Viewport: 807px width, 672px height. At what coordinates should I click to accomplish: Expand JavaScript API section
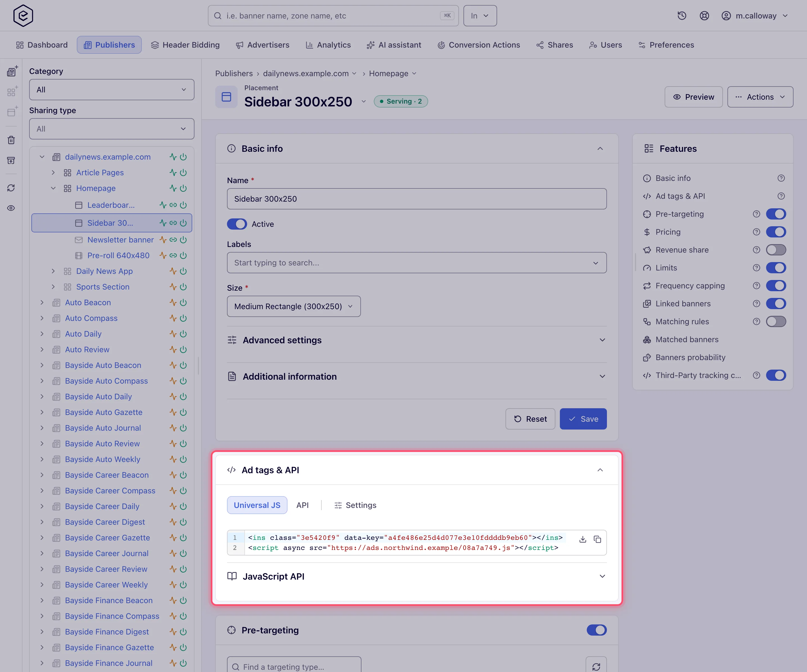(417, 576)
